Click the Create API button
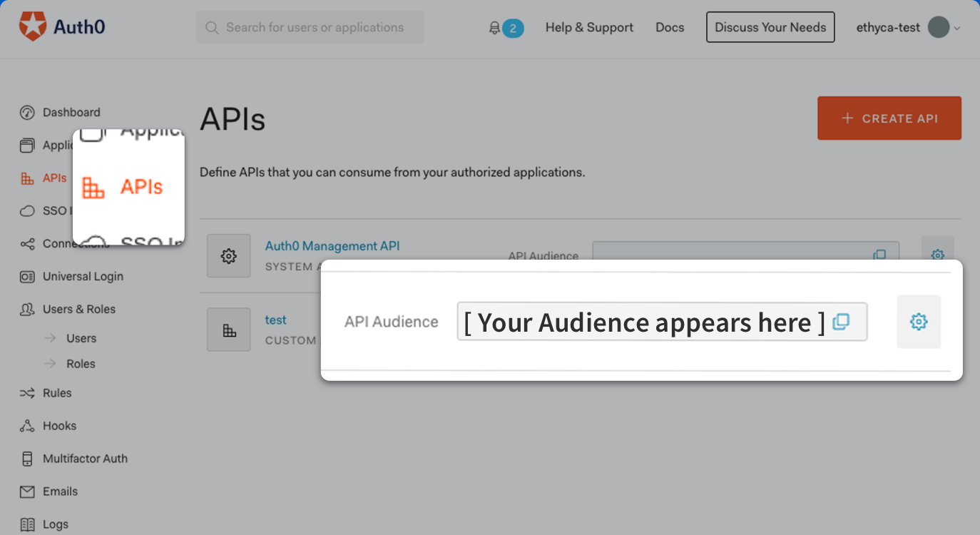This screenshot has width=980, height=535. coord(889,118)
